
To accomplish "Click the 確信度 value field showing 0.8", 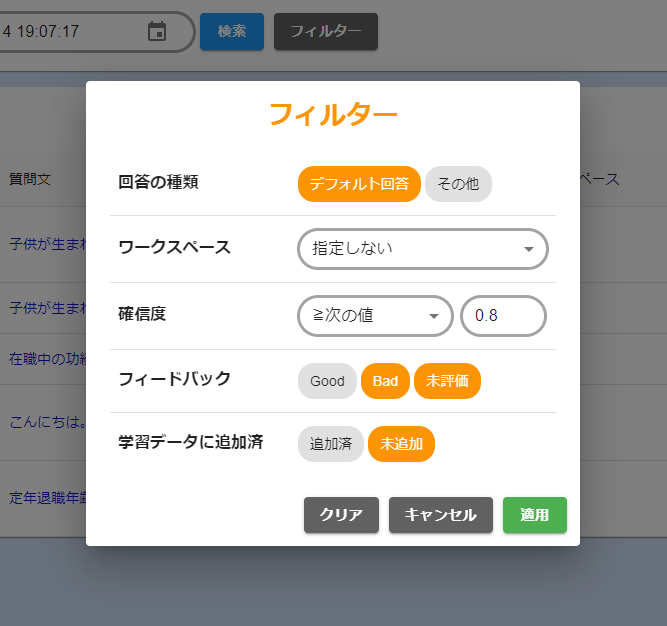I will (x=503, y=316).
